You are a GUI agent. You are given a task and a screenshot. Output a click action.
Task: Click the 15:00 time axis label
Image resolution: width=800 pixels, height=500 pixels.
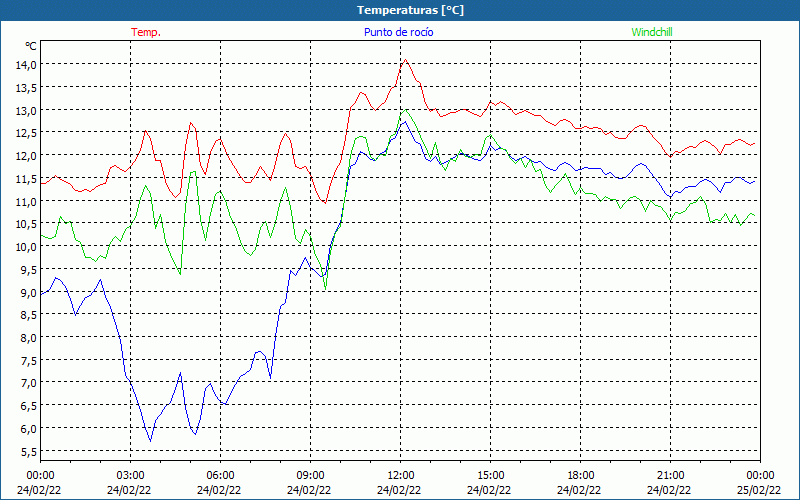point(491,476)
